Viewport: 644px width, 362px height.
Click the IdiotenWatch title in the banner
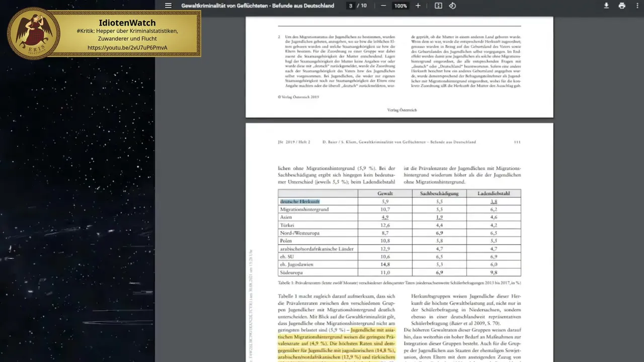pyautogui.click(x=127, y=23)
